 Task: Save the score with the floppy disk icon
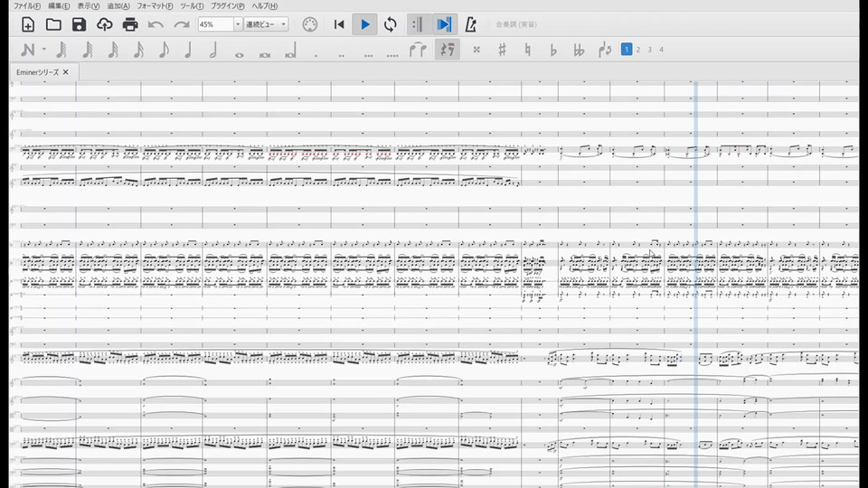pos(80,24)
